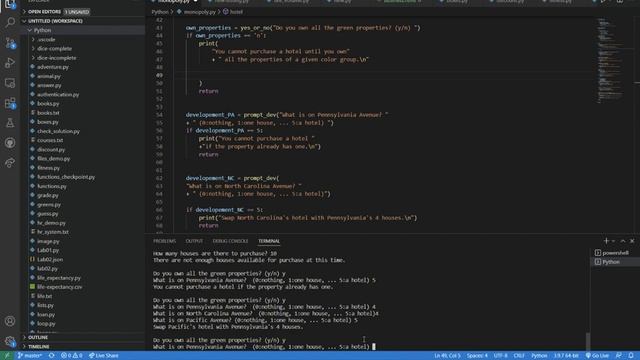Synchronize changes using the sync icon
Viewport: 640px width, 360px height.
[x=51, y=356]
